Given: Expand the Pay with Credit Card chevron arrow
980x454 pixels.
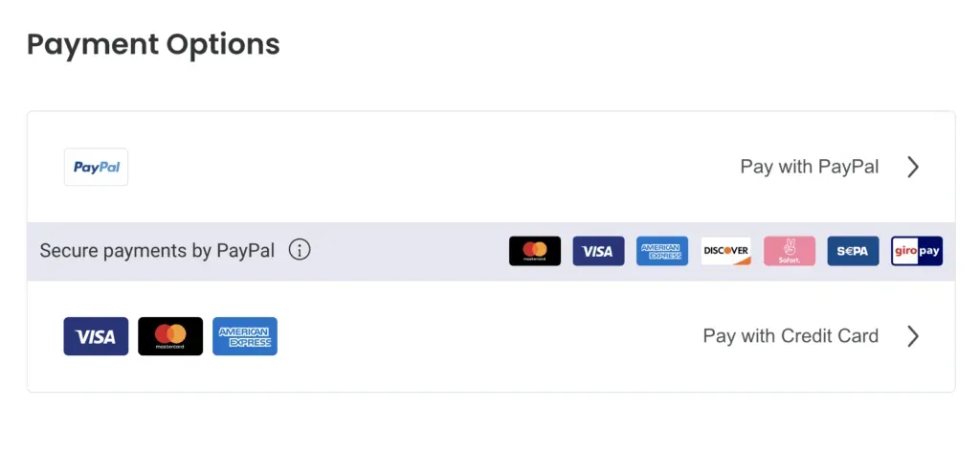Looking at the screenshot, I should [x=913, y=336].
